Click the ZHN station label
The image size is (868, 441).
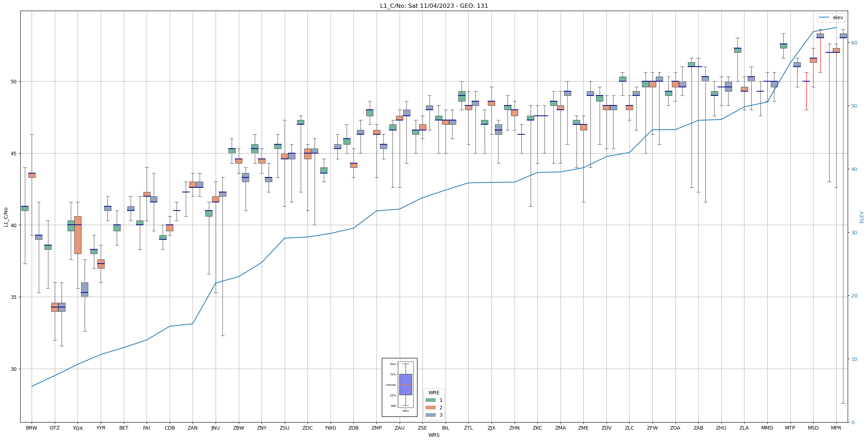pyautogui.click(x=514, y=428)
